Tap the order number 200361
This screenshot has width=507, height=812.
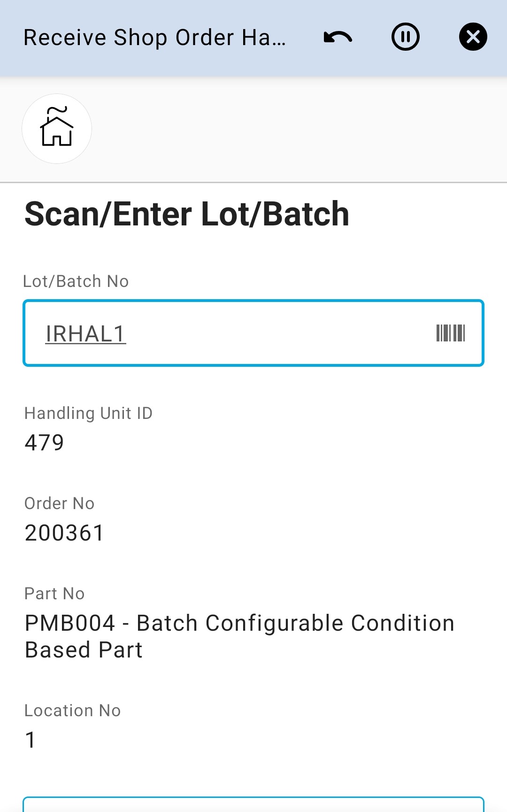click(64, 533)
